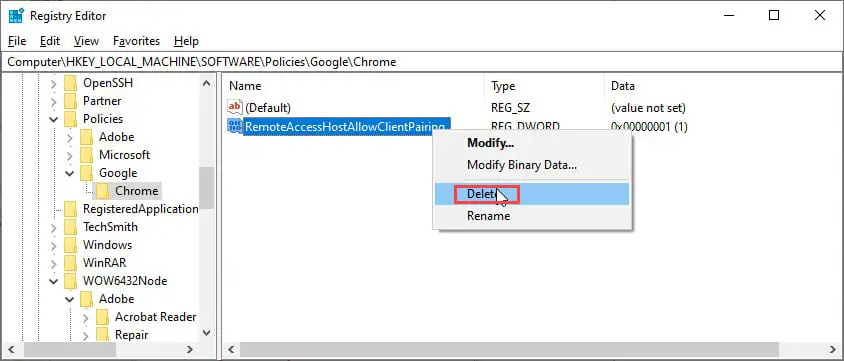Collapse the WOW6432Node tree node
Viewport: 844px width, 361px height.
pyautogui.click(x=54, y=281)
